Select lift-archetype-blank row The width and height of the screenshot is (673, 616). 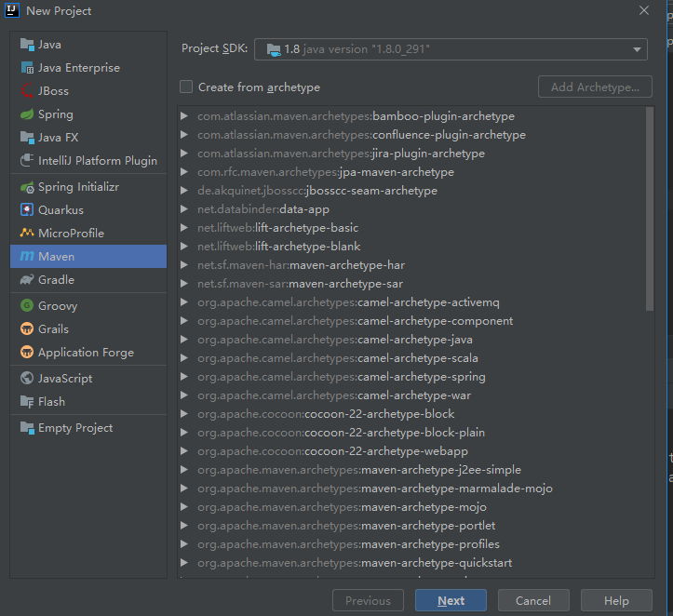click(x=412, y=247)
